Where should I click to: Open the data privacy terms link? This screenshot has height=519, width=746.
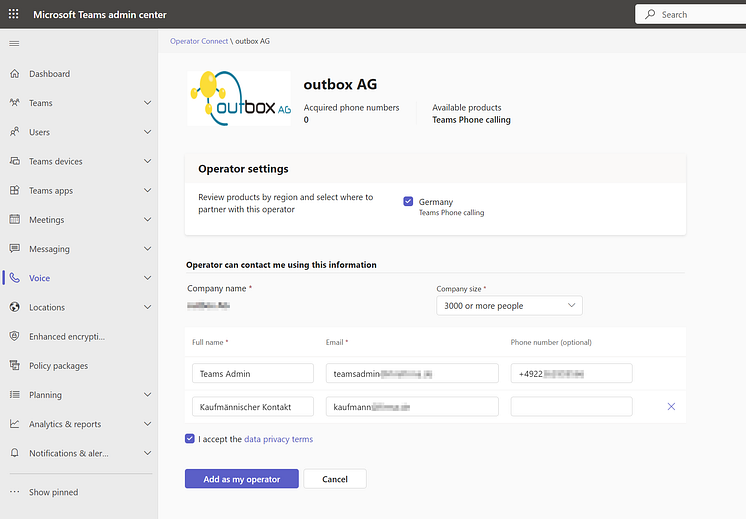[278, 439]
